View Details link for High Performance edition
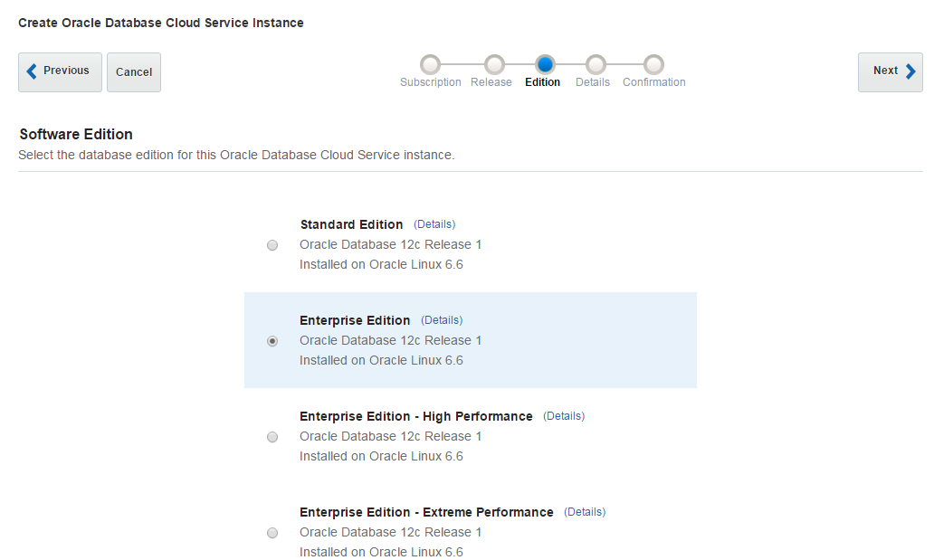The width and height of the screenshot is (934, 560). coord(564,416)
